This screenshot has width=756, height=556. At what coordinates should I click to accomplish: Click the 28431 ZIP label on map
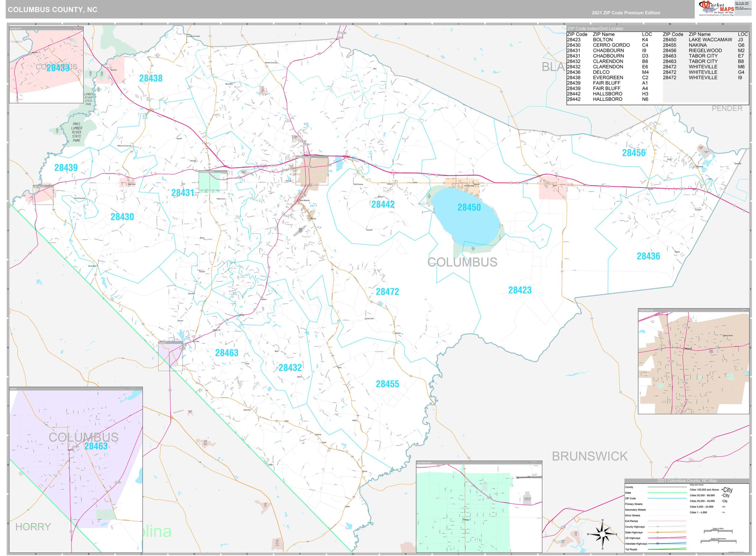183,193
